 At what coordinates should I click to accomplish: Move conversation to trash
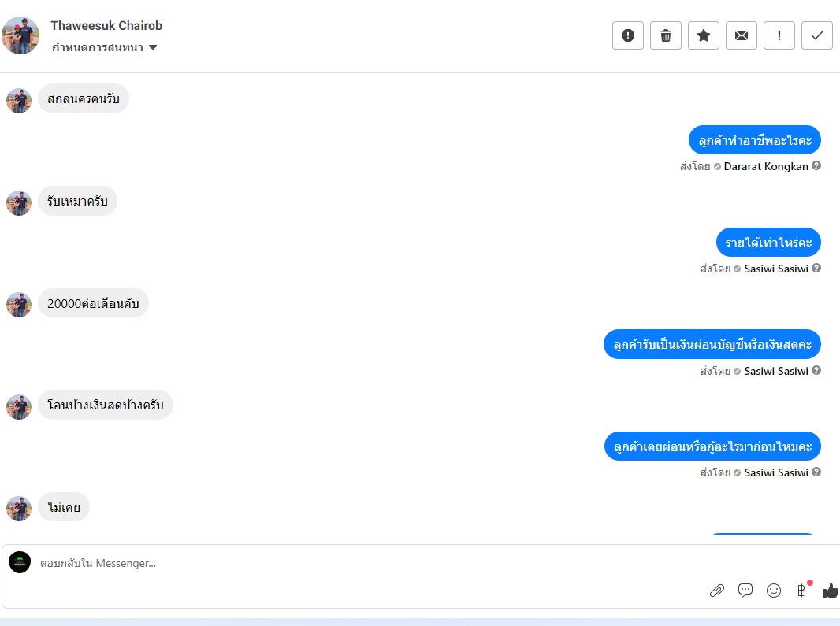(x=665, y=35)
